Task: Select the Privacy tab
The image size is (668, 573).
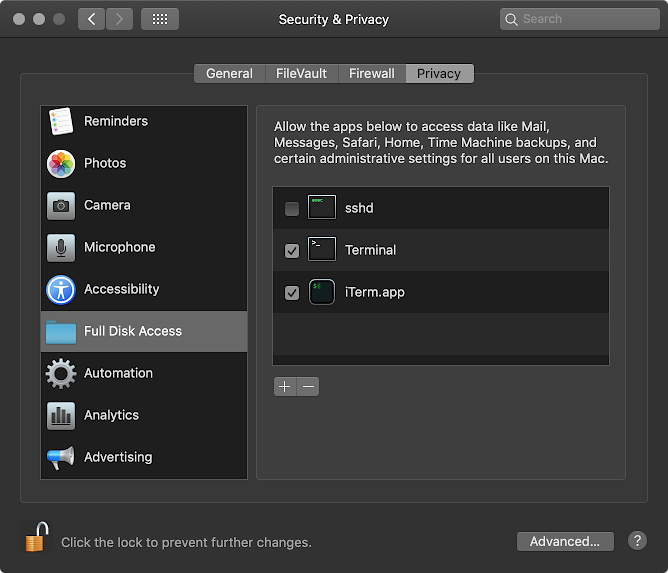Action: [439, 74]
